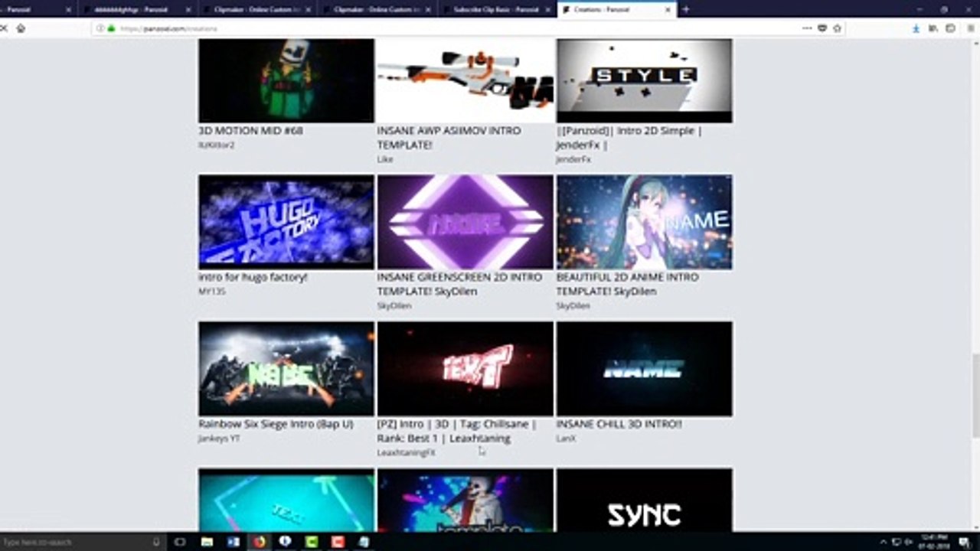Go to the Firefox home page icon
980x551 pixels.
click(x=21, y=28)
